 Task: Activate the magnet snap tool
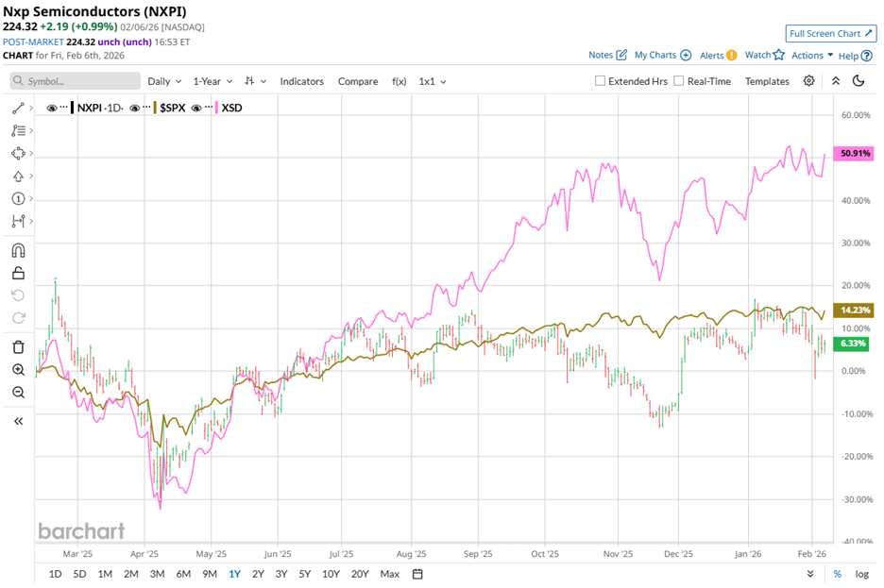pyautogui.click(x=18, y=249)
